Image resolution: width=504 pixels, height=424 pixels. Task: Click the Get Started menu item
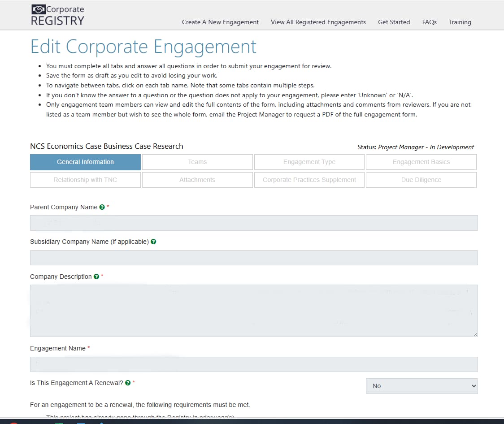tap(394, 22)
